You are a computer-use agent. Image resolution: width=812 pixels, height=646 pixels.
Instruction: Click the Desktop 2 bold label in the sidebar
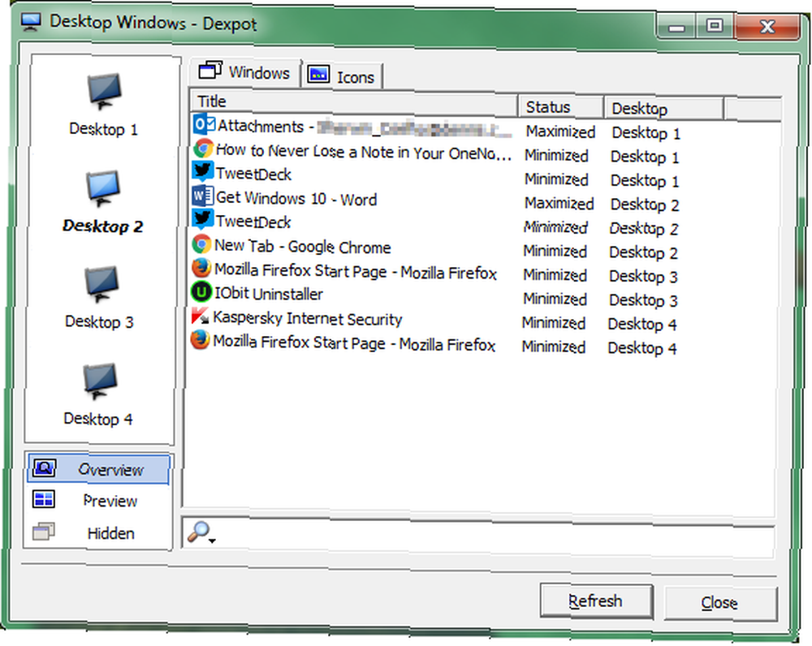point(102,226)
